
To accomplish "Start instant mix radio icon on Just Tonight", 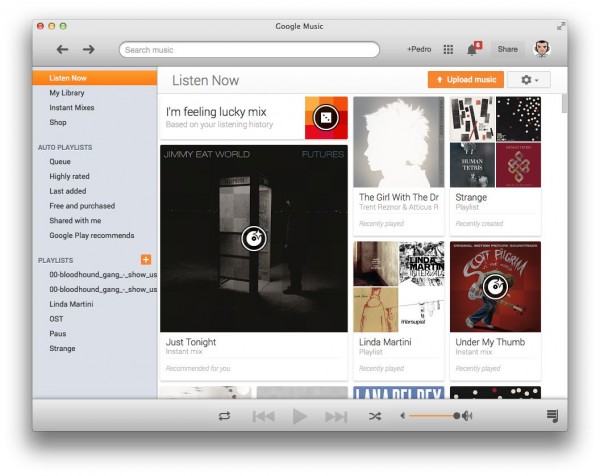I will tap(254, 238).
